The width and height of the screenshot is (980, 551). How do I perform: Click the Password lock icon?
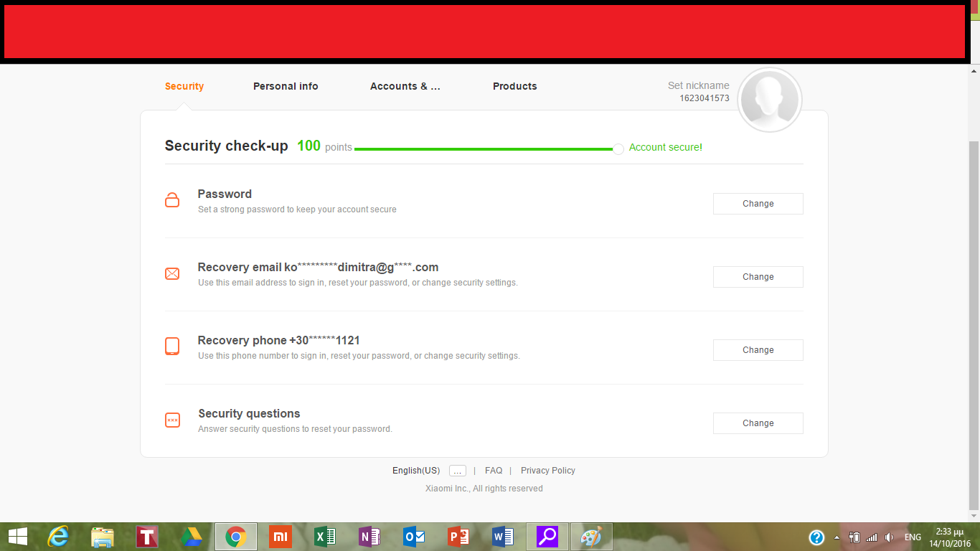172,200
